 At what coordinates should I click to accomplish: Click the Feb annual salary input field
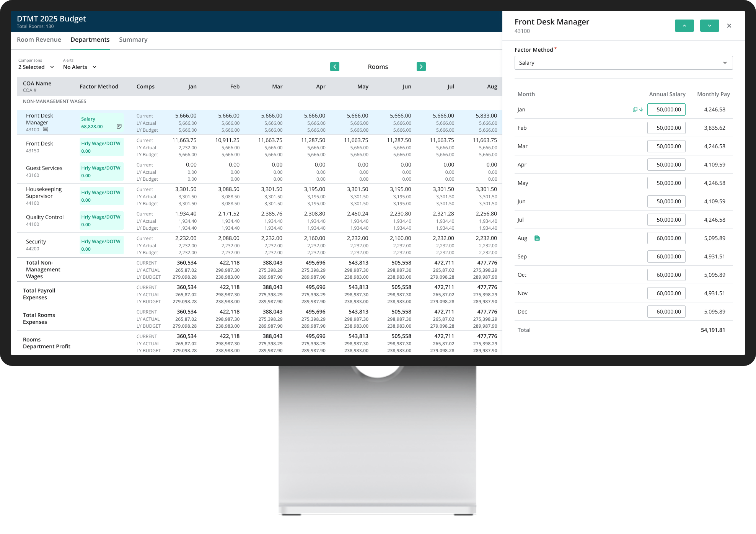(x=666, y=128)
